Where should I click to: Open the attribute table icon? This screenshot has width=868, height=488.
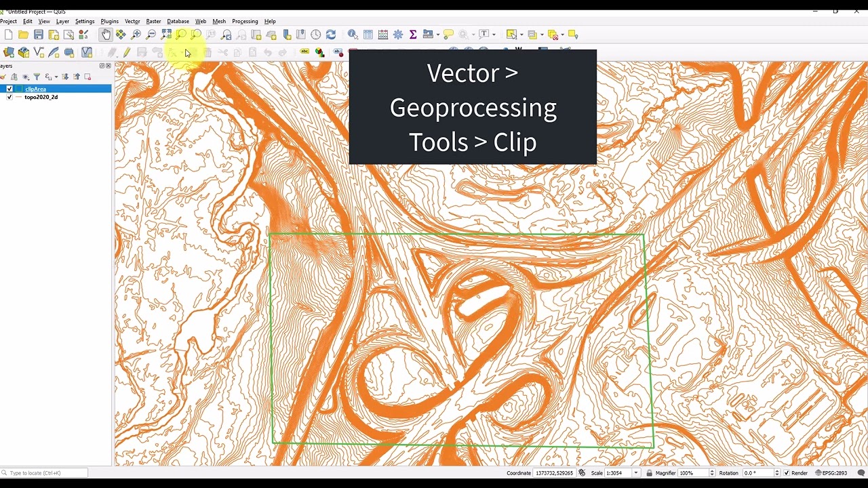click(x=368, y=35)
